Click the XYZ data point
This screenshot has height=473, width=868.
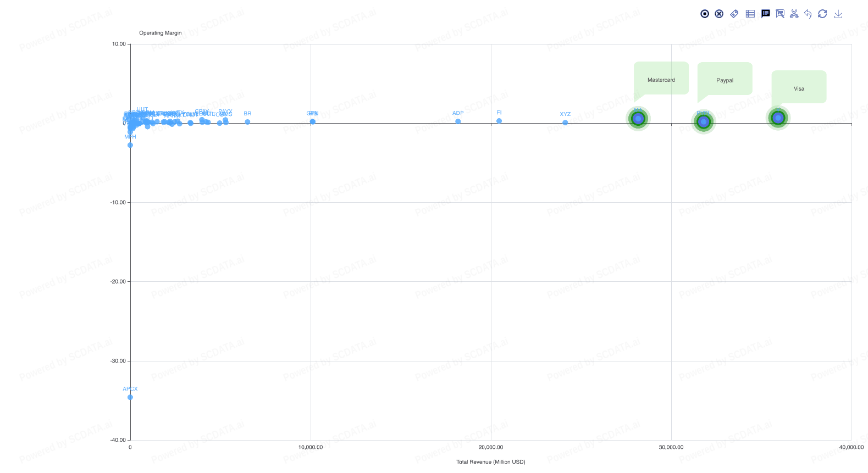point(565,123)
